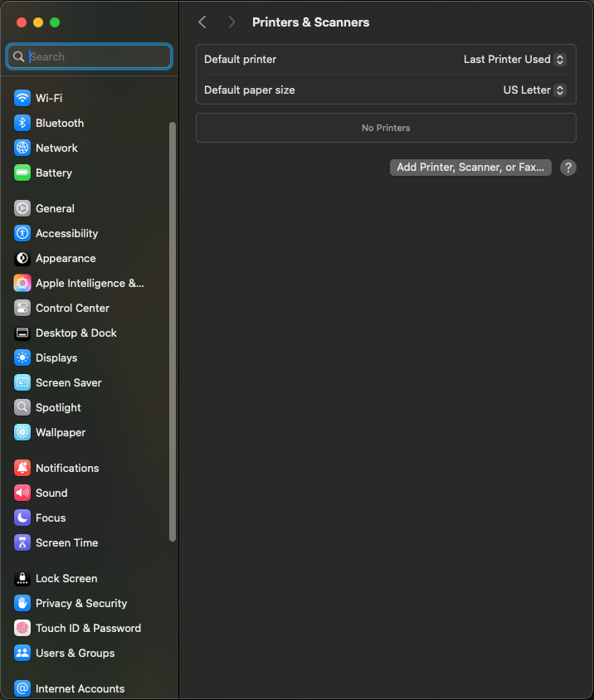Screen dimensions: 594x700
Task: Click the Screen Saver icon
Action: click(x=22, y=382)
